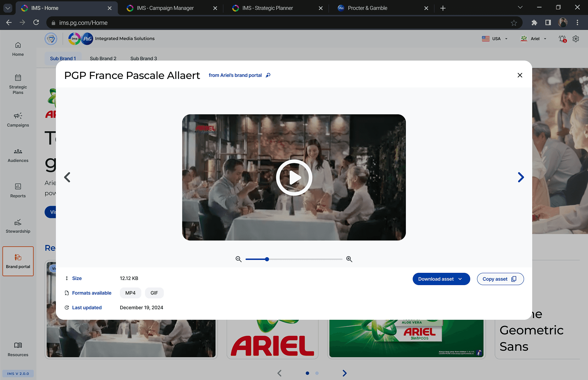Click the Last updated label
This screenshot has height=380, width=588.
pos(87,308)
